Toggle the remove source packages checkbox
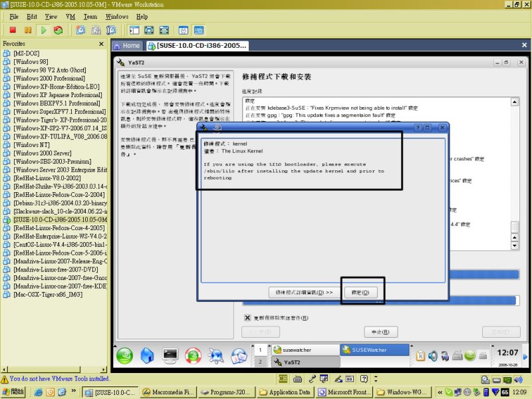The image size is (532, 399). pyautogui.click(x=247, y=318)
